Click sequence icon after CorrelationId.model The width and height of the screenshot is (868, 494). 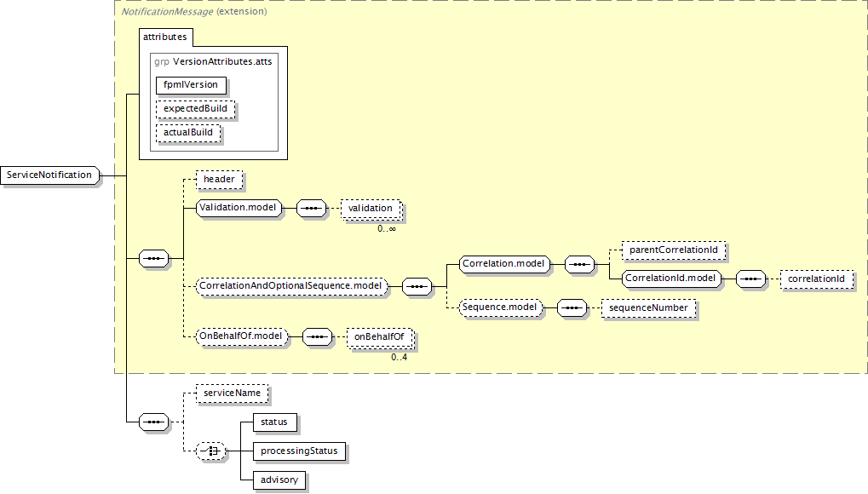750,279
